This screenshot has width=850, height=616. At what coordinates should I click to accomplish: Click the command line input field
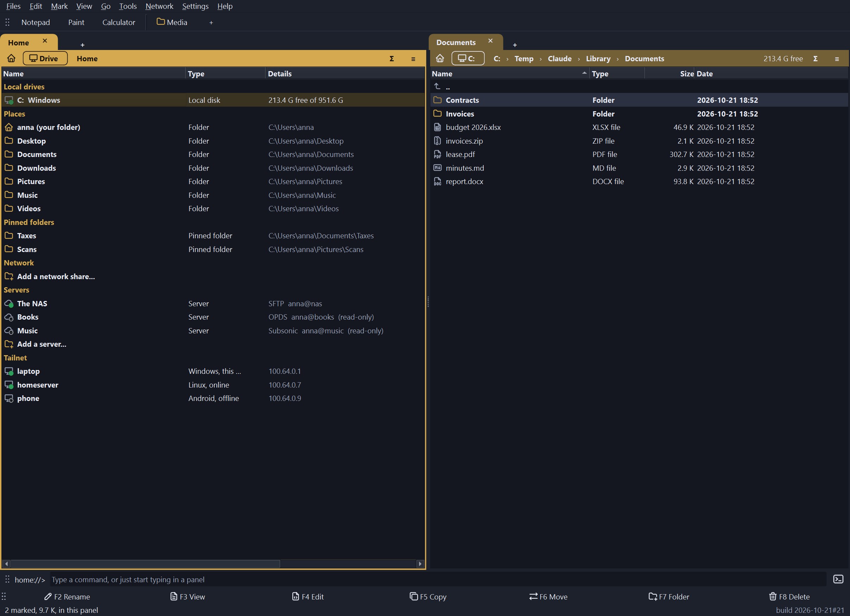click(437, 579)
